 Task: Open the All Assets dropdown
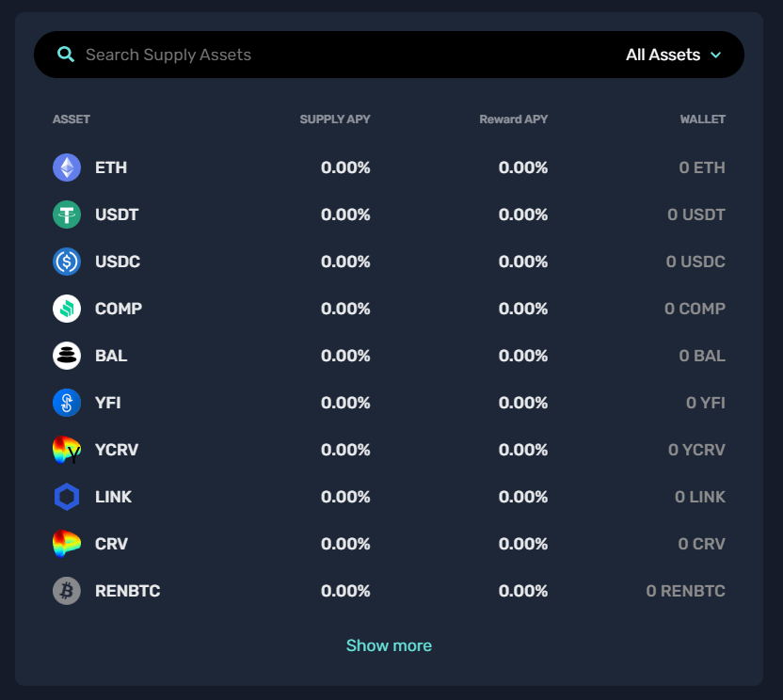tap(674, 55)
